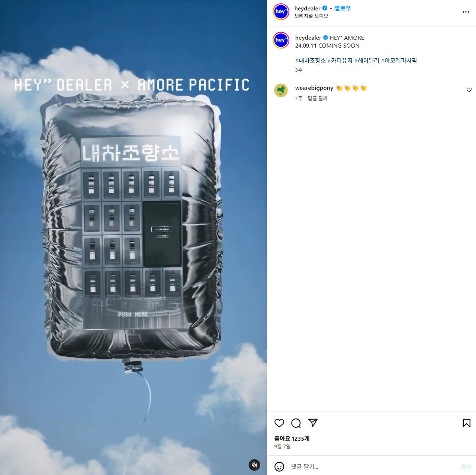The image size is (476, 475).
Task: Open the 오리지널 오디오 audio link
Action: (x=311, y=16)
